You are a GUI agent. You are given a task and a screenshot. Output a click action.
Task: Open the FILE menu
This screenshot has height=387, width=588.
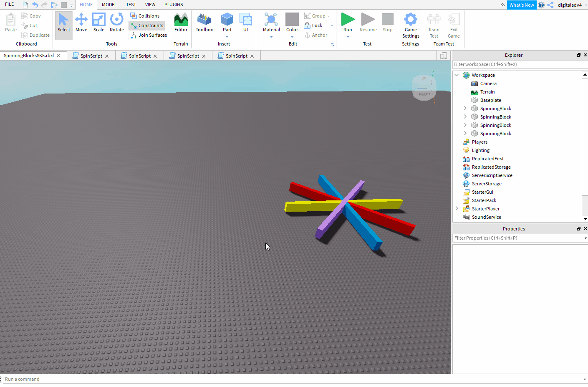coord(9,5)
